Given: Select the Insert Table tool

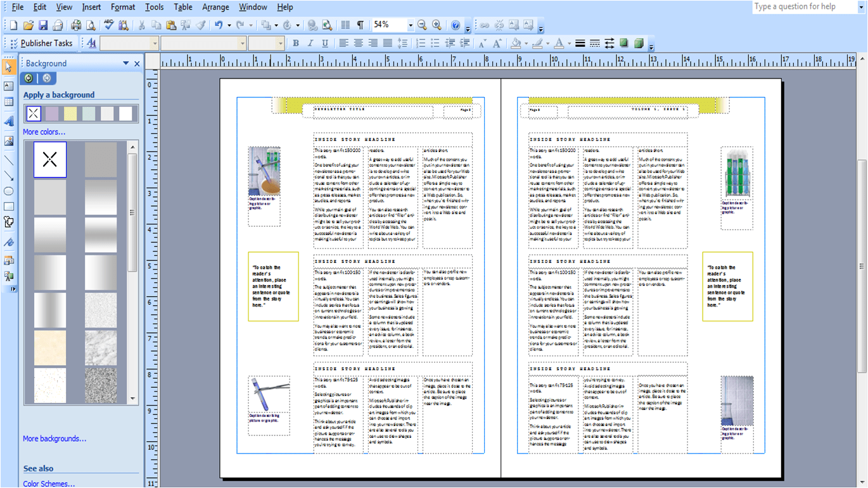Looking at the screenshot, I should click(9, 102).
